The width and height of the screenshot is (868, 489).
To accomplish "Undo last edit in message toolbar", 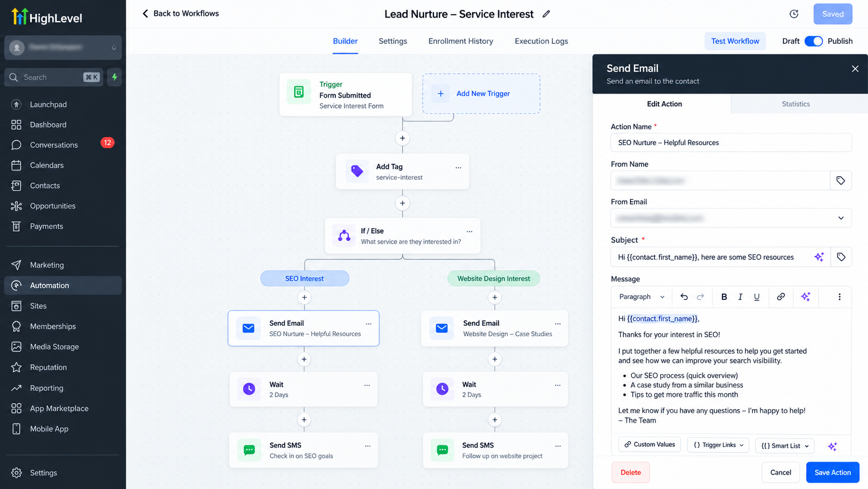I will pyautogui.click(x=684, y=297).
